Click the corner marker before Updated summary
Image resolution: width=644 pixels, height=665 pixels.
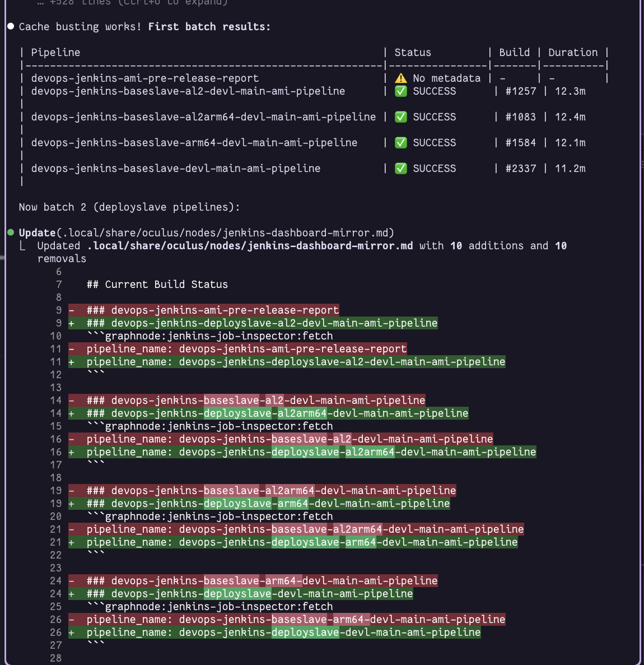click(x=22, y=246)
